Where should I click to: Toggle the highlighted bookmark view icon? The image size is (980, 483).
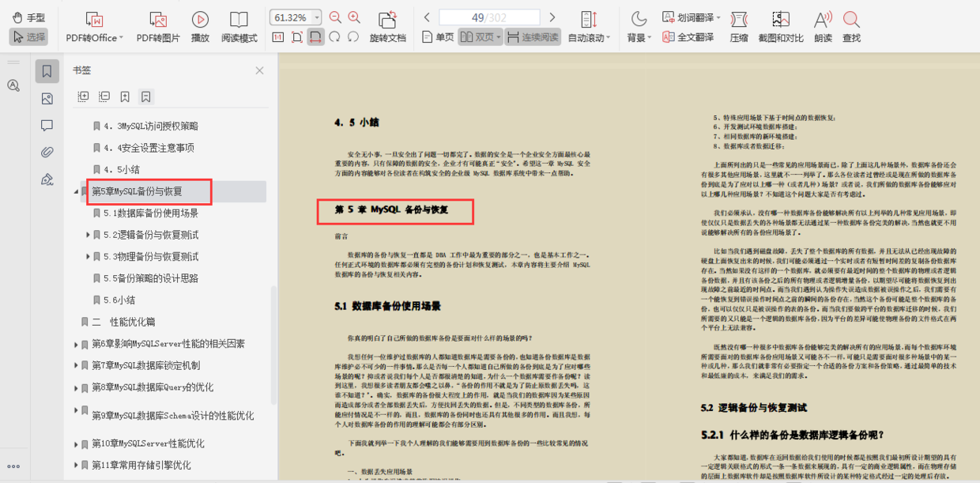(146, 96)
